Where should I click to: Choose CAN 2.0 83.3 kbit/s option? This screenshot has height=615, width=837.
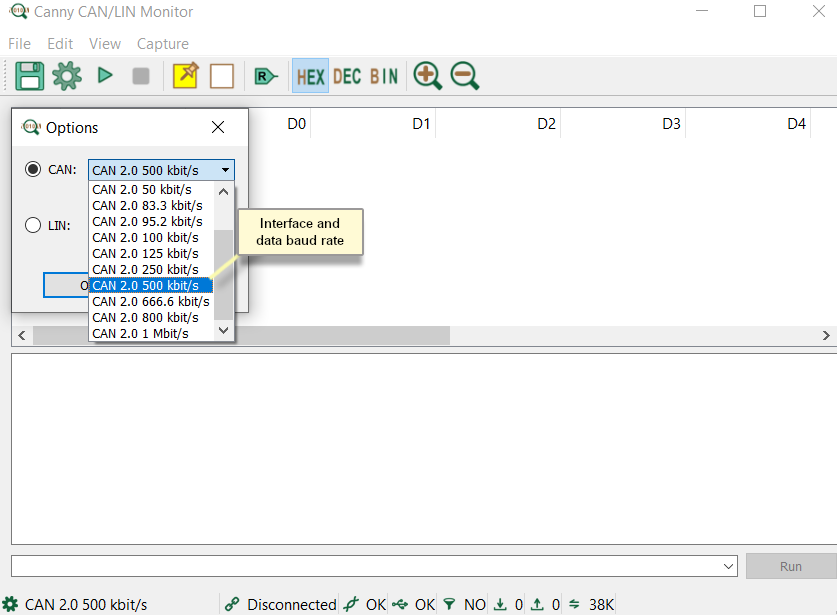152,206
